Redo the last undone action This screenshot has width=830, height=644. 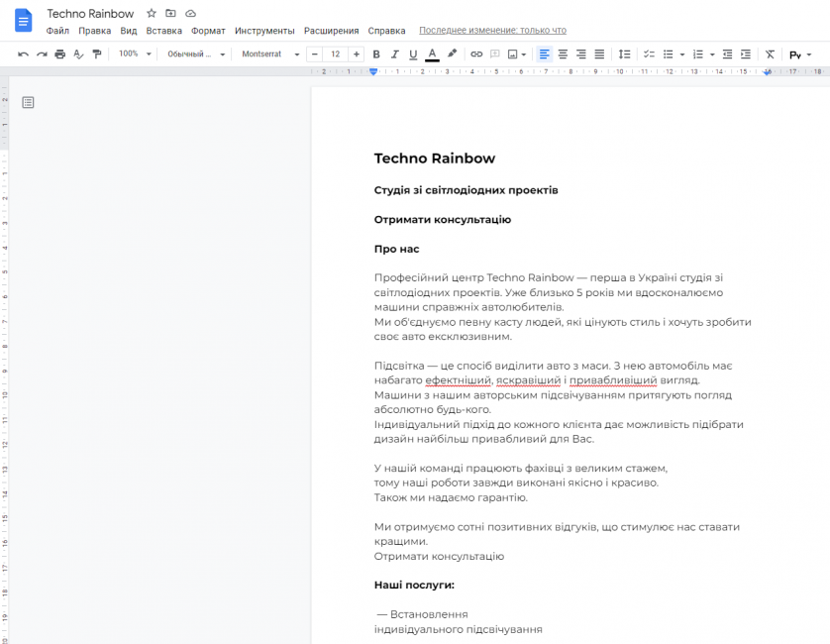42,54
